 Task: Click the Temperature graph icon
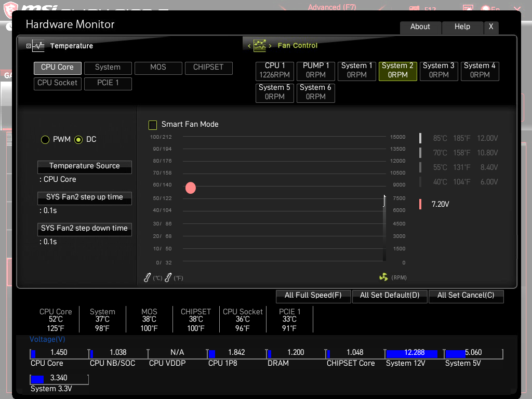tap(38, 46)
